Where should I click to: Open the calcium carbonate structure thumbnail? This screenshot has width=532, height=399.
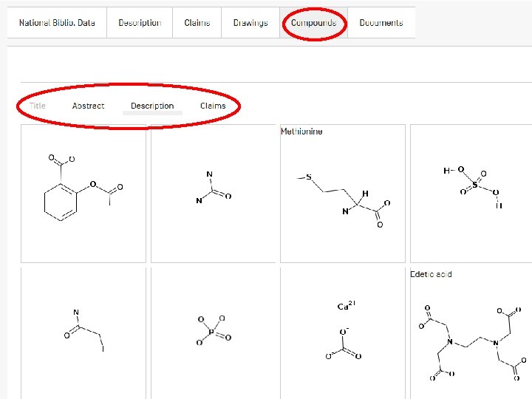[343, 332]
